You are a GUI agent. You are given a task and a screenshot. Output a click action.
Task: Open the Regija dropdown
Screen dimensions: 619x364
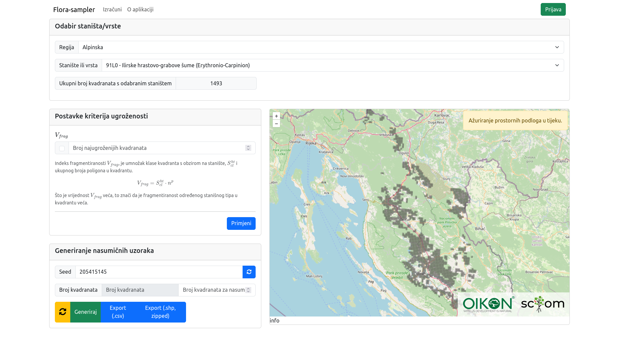321,47
